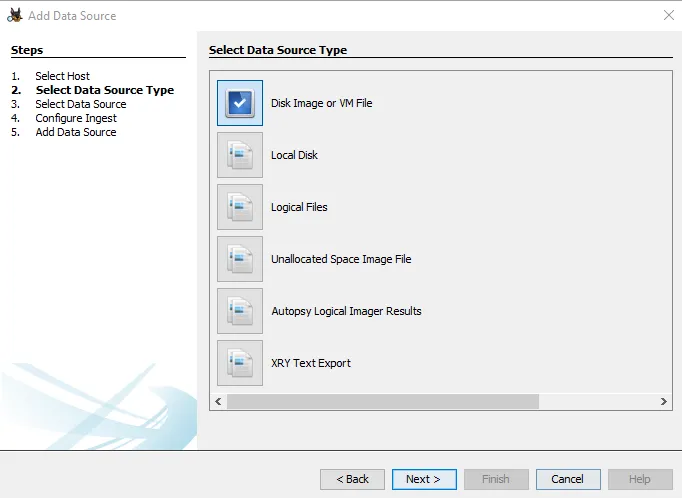Click the scrollbar right arrow
The image size is (682, 498).
[x=664, y=401]
